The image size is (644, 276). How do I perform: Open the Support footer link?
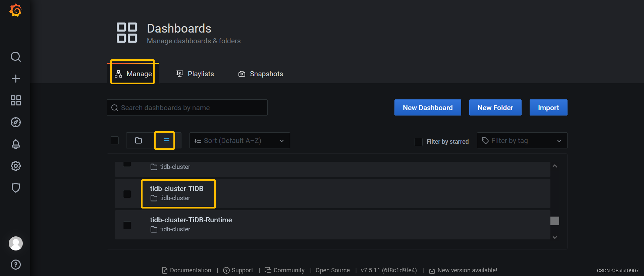tap(238, 270)
